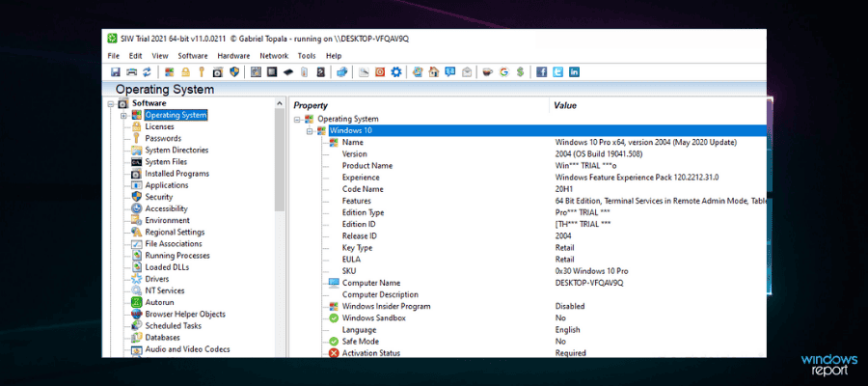Select NT Services in the tree

(x=165, y=290)
